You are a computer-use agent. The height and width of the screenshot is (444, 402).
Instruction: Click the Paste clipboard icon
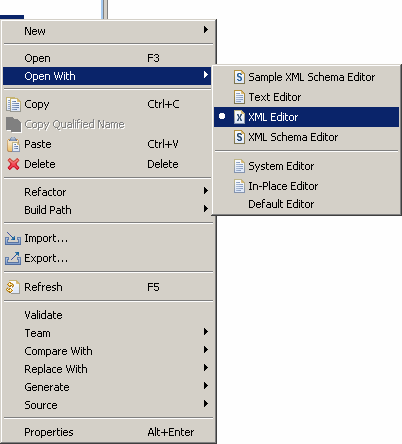[x=13, y=144]
